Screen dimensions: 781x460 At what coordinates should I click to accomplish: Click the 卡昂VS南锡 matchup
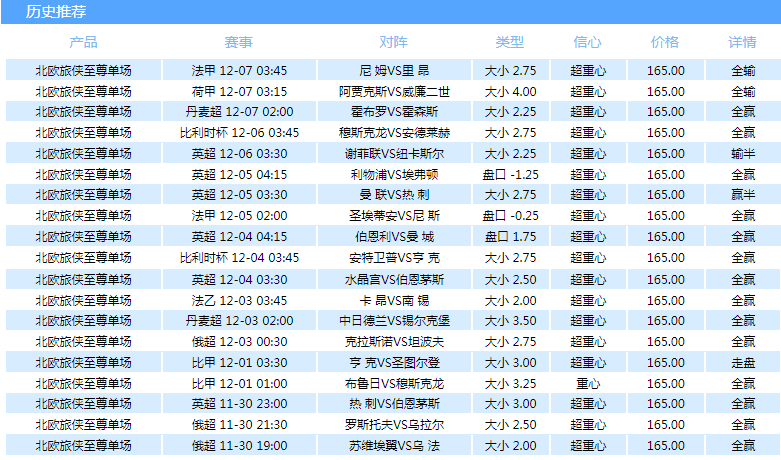(x=394, y=300)
